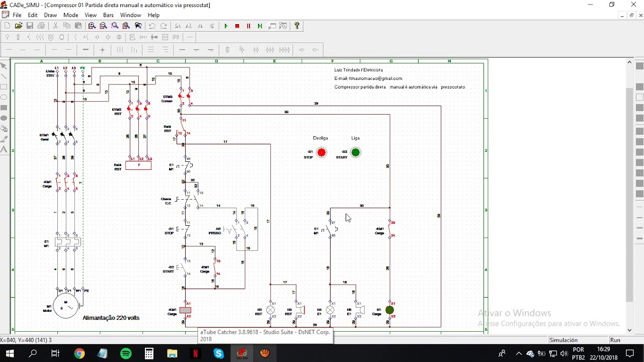Screen dimensions: 644x362
Task: Open the Windows Start menu
Action: [x=10, y=353]
